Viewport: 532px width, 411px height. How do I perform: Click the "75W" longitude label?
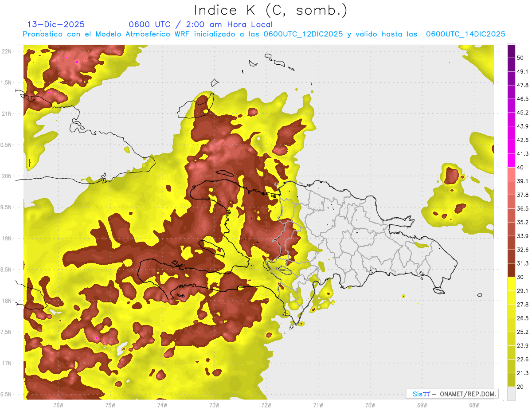pos(110,405)
